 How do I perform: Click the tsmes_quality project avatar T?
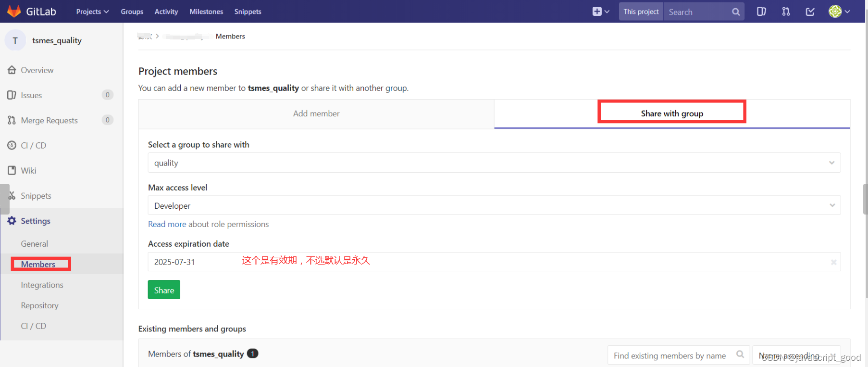point(15,40)
